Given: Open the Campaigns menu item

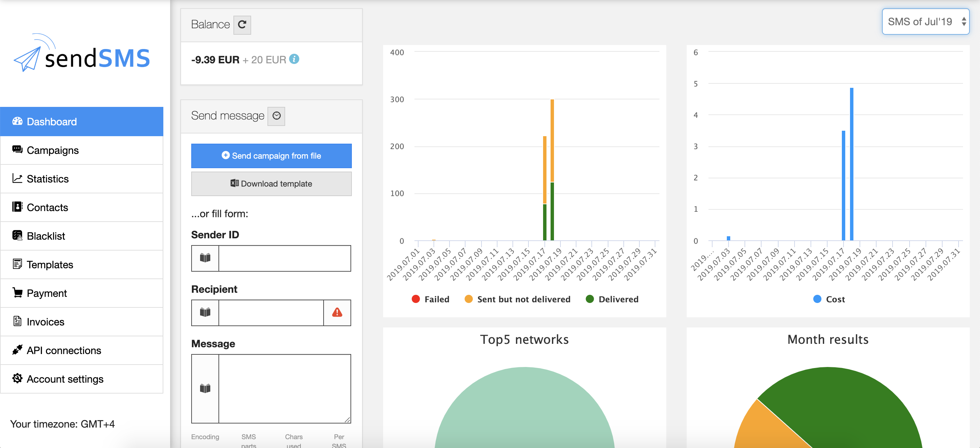Looking at the screenshot, I should [x=53, y=150].
